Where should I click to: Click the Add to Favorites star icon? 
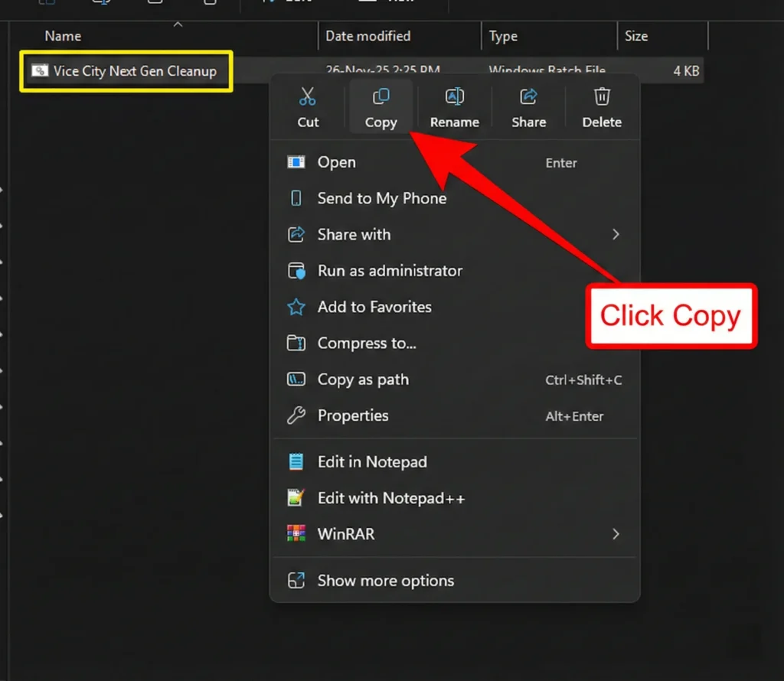[x=296, y=307]
